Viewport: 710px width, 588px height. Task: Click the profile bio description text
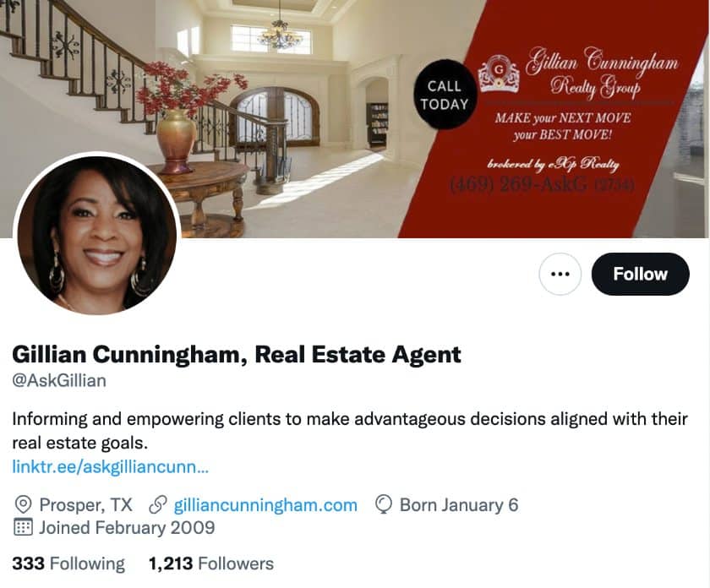pyautogui.click(x=350, y=431)
